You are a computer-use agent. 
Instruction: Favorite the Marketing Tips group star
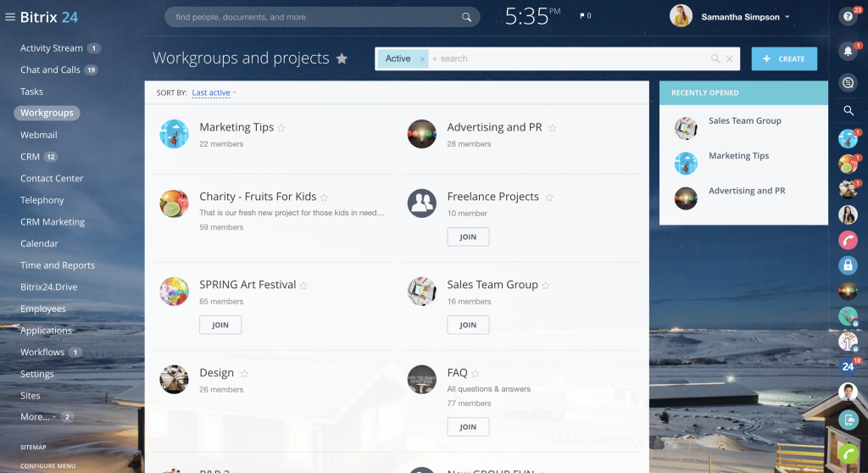(281, 128)
